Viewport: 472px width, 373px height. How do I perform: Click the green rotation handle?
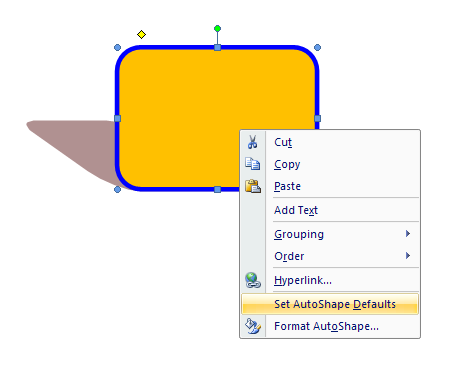pos(217,29)
